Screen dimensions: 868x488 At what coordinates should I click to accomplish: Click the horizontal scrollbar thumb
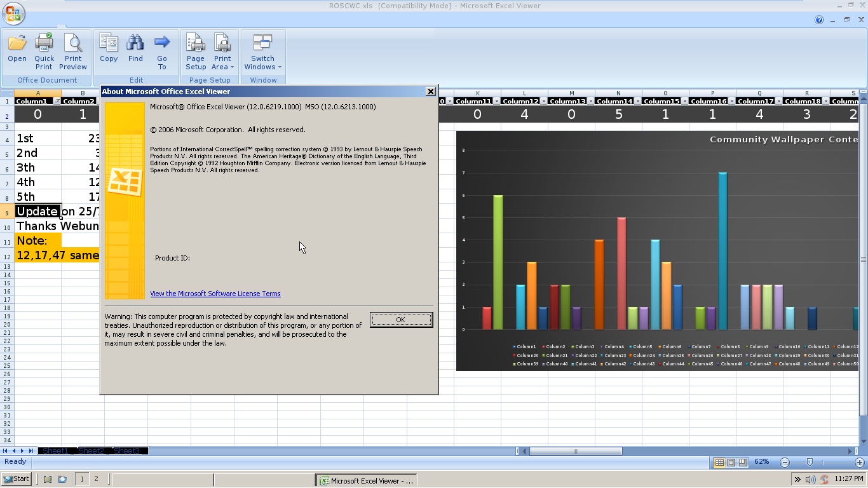575,451
